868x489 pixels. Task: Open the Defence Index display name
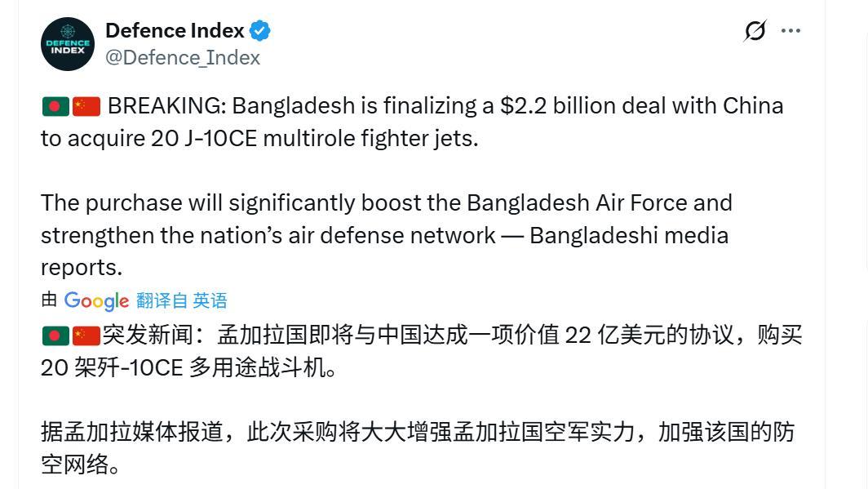(x=175, y=31)
